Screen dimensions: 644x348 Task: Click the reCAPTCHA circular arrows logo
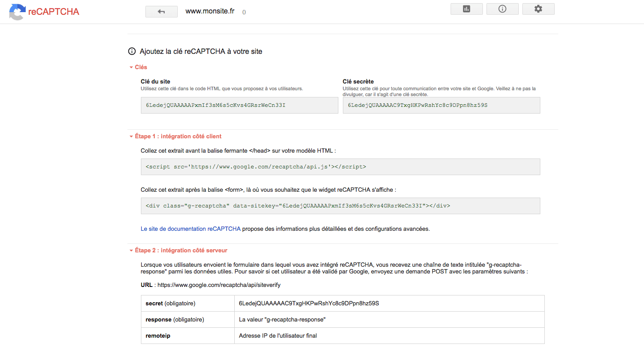(17, 12)
